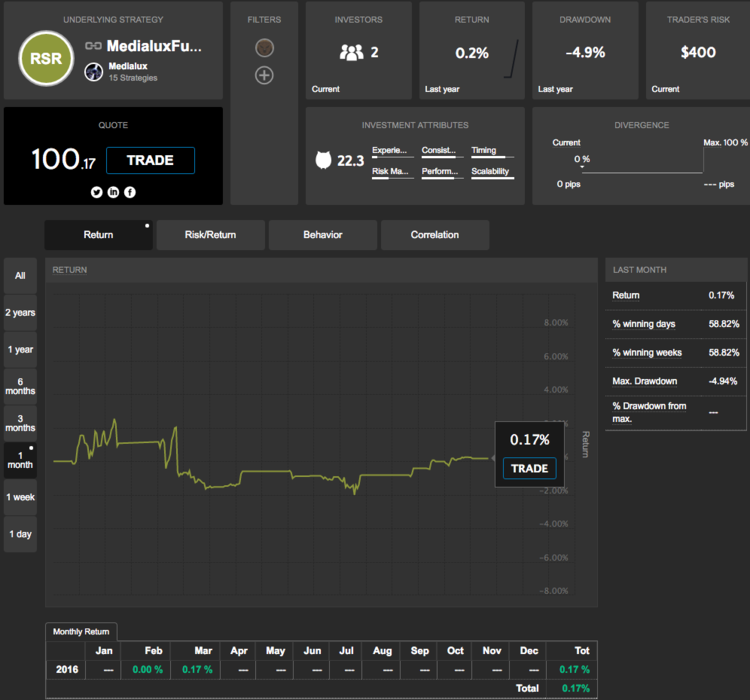Switch chart range to All
The image size is (750, 700).
tap(20, 275)
